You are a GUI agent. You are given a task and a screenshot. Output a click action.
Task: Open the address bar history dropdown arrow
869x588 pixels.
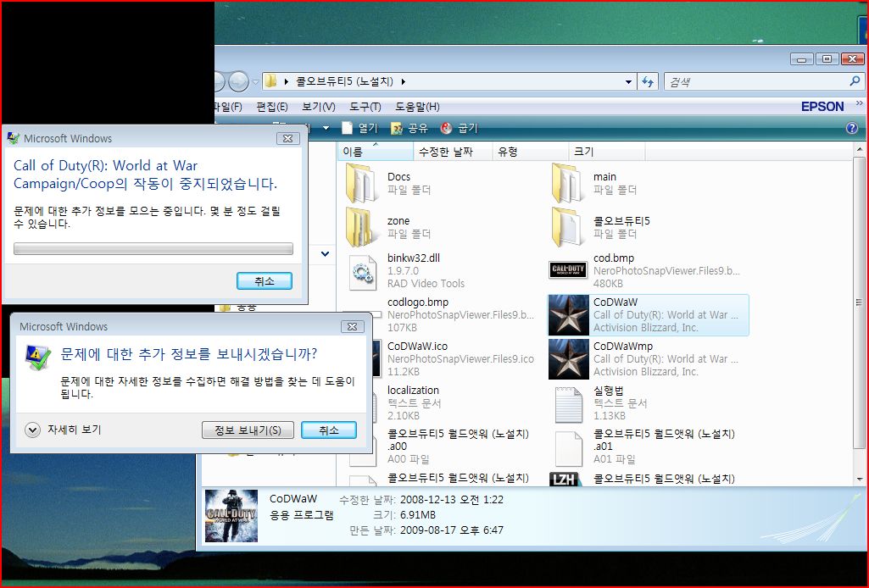pyautogui.click(x=628, y=82)
